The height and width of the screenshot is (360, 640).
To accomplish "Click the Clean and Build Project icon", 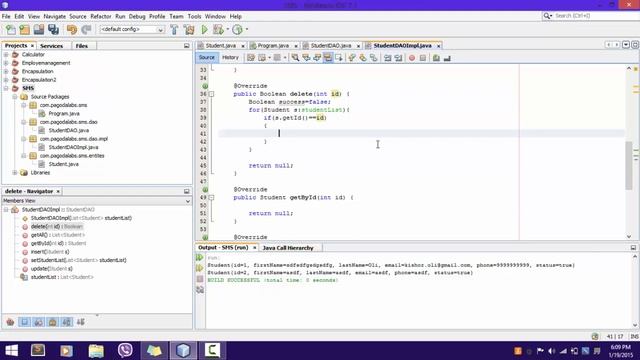I will tap(189, 29).
